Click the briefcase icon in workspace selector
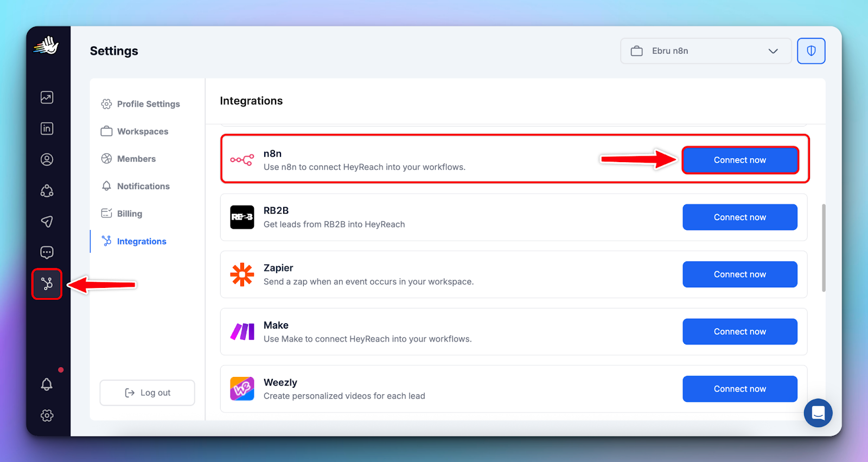Screen dimensions: 868x462 (x=637, y=51)
